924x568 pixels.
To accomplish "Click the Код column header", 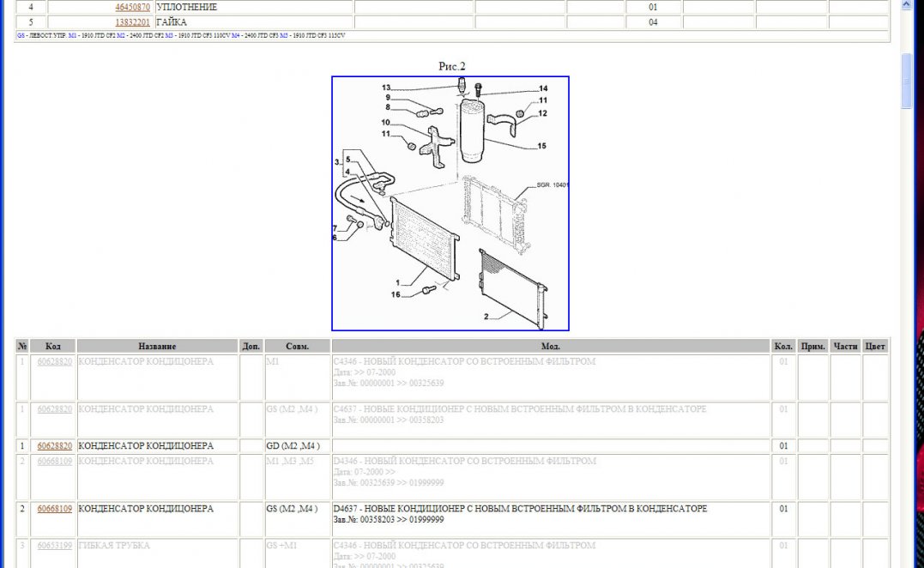I will (53, 347).
